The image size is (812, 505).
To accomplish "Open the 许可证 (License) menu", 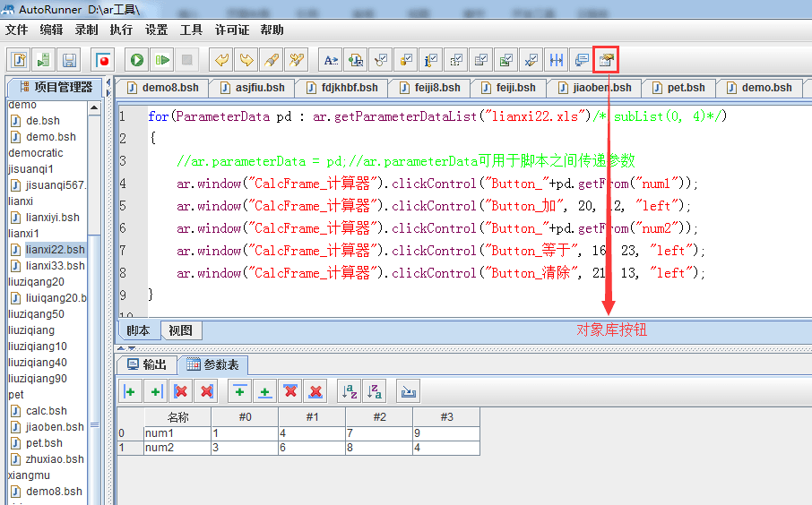I will [x=232, y=30].
